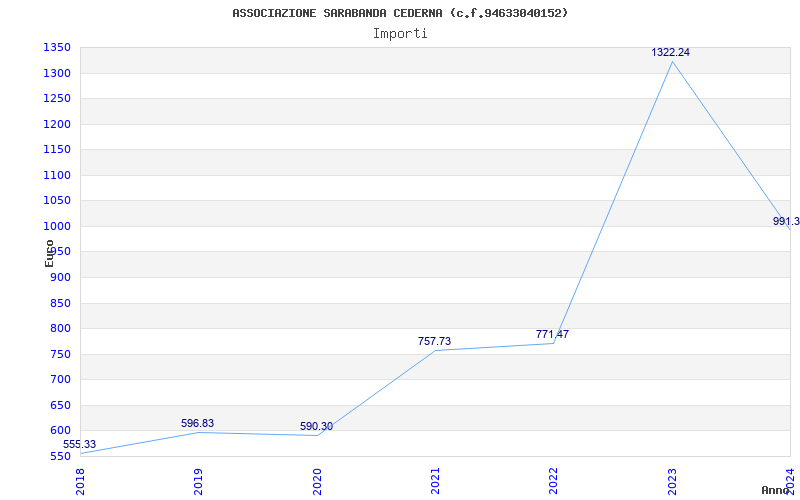The width and height of the screenshot is (800, 500).
Task: Click the 2018 year axis label
Action: tap(81, 481)
